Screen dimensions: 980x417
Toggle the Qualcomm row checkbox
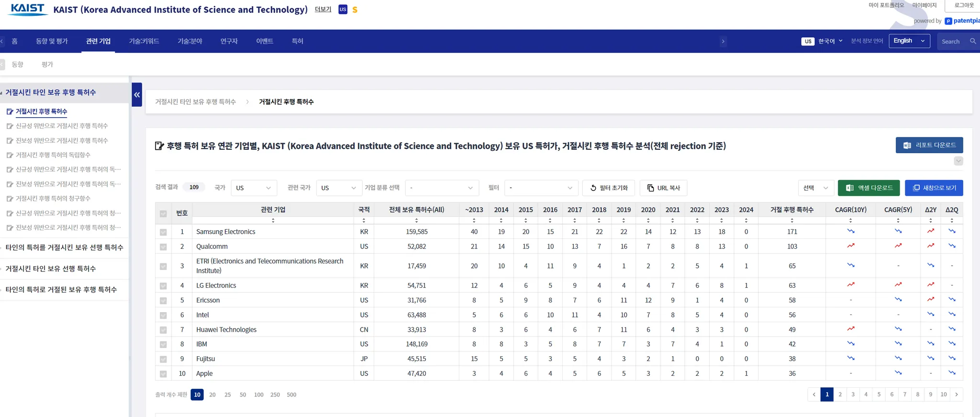(x=163, y=247)
